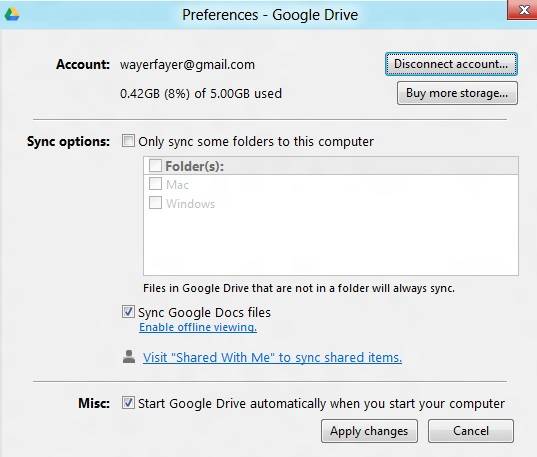Visit the 'Shared With Me' sync link
537x457 pixels.
272,358
